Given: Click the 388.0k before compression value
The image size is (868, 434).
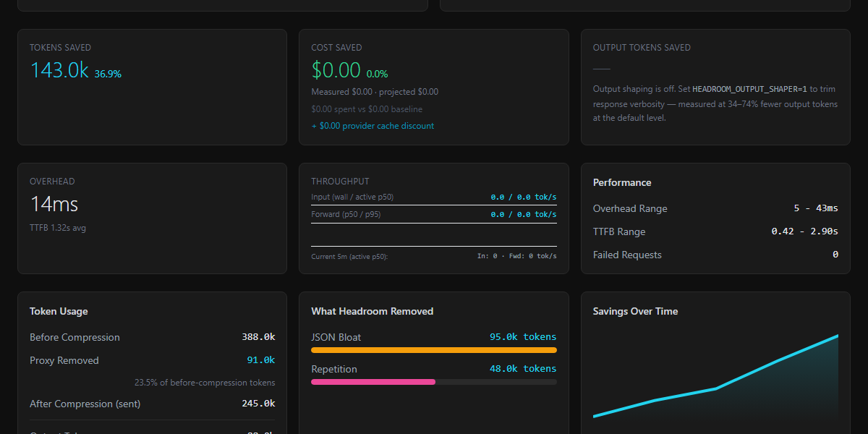Looking at the screenshot, I should [x=258, y=337].
